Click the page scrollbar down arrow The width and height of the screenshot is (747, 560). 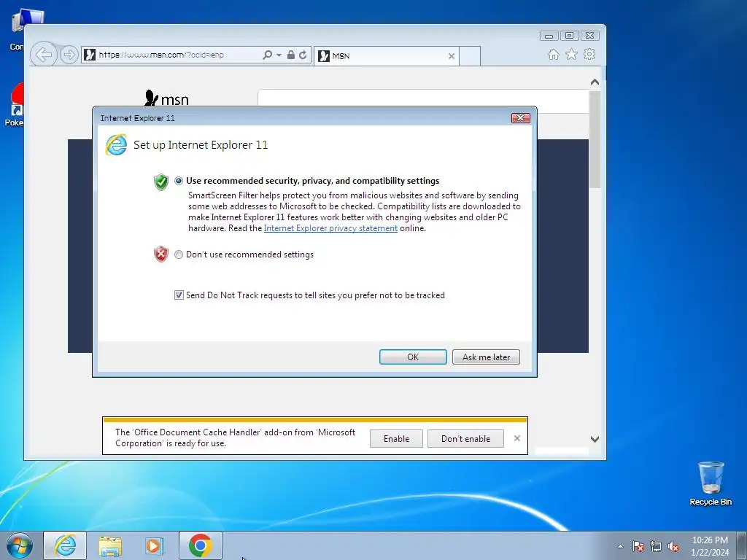click(595, 439)
